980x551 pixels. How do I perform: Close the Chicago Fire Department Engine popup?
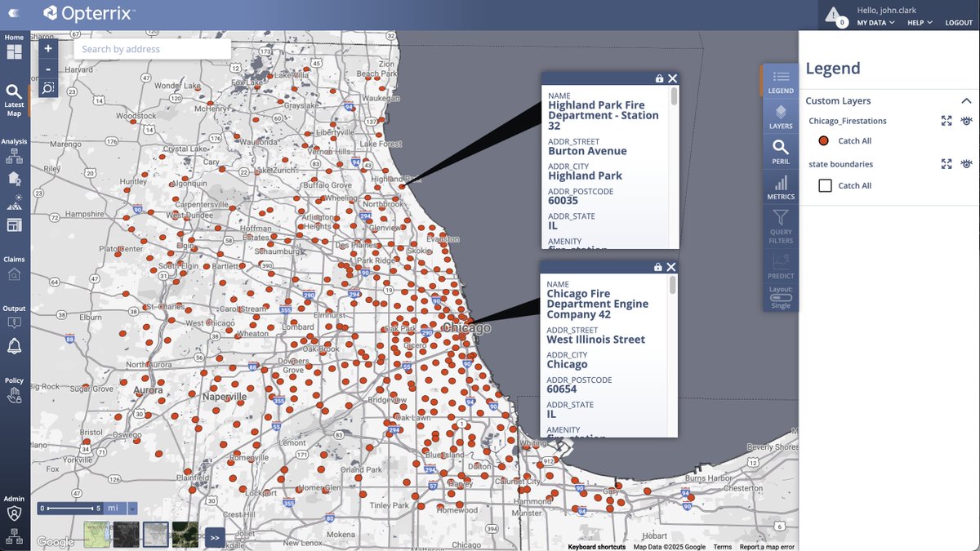point(670,267)
